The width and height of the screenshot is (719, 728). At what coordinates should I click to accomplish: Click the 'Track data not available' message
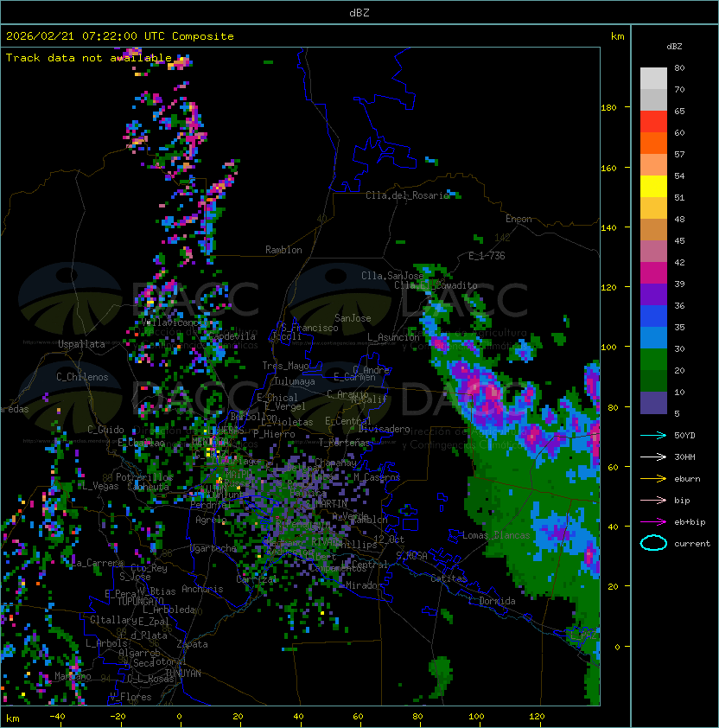(89, 58)
